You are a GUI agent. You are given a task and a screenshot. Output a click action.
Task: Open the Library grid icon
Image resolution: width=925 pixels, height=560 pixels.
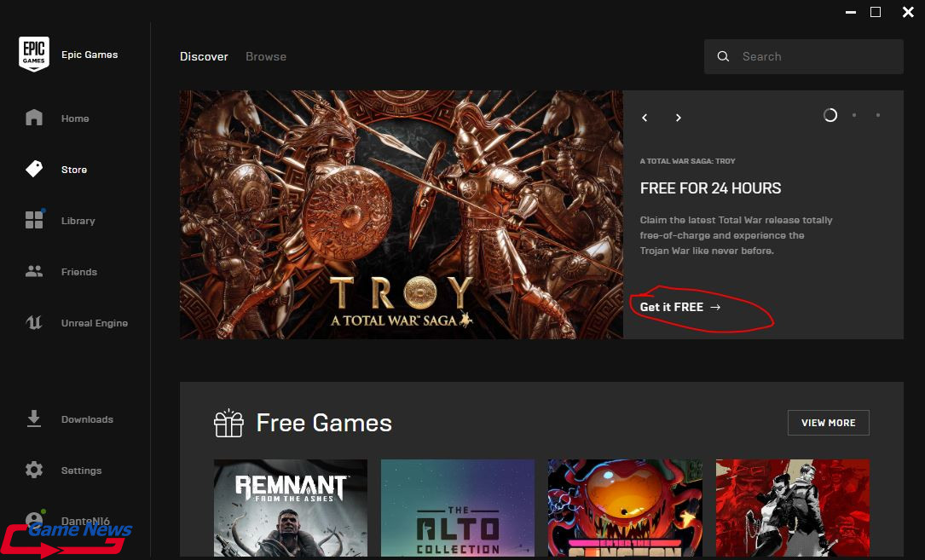click(x=33, y=220)
